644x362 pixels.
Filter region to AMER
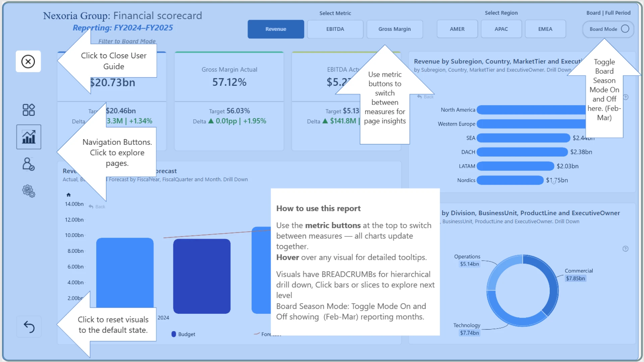click(x=457, y=29)
